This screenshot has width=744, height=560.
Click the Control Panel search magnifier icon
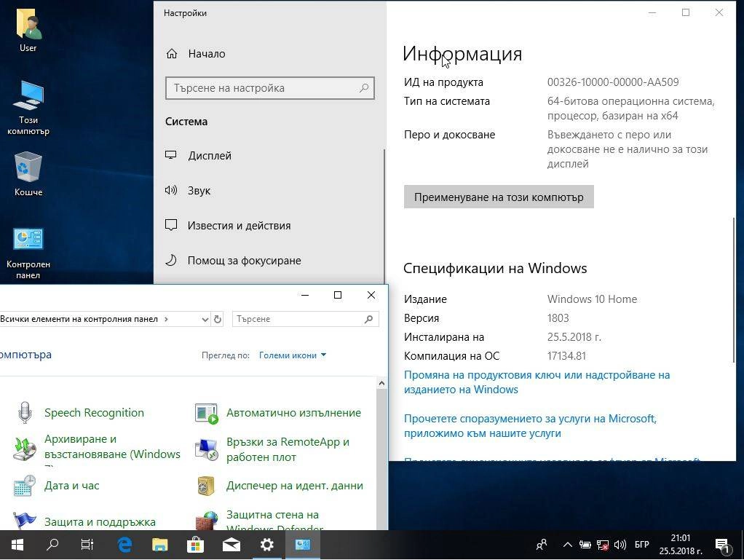[368, 320]
